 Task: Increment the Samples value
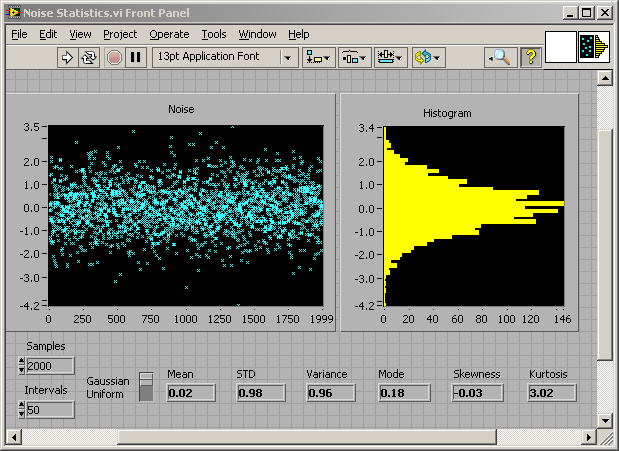pyautogui.click(x=22, y=361)
